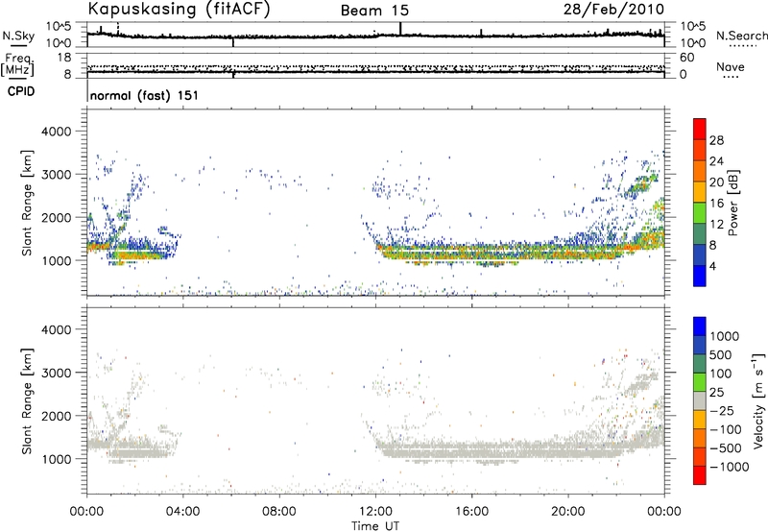Click the 4 tick on power colorbar
This screenshot has height=532, width=768.
[x=713, y=267]
